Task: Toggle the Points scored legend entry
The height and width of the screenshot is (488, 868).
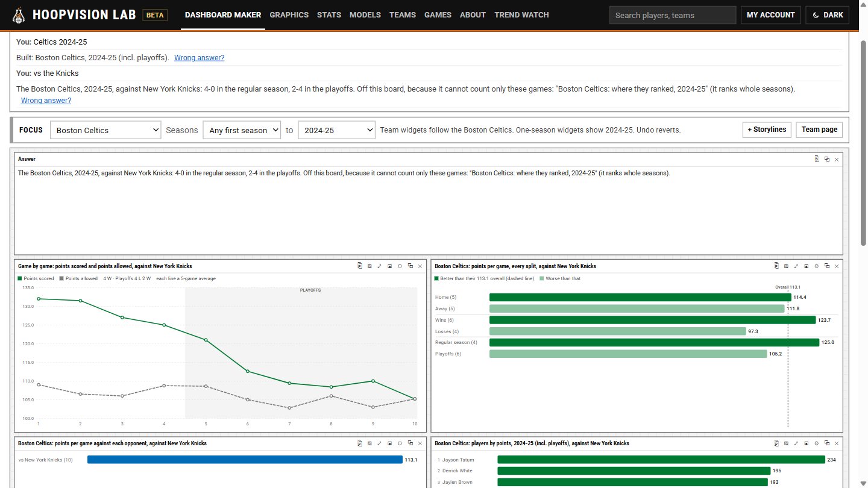Action: coord(36,278)
